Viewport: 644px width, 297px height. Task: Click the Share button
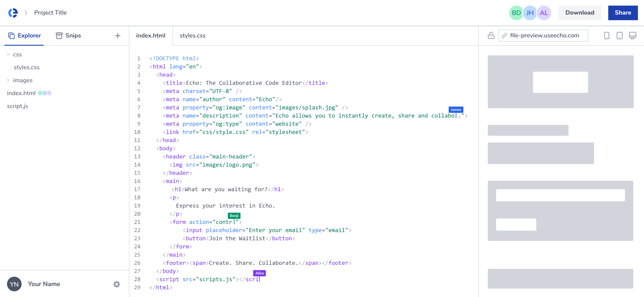click(x=623, y=13)
